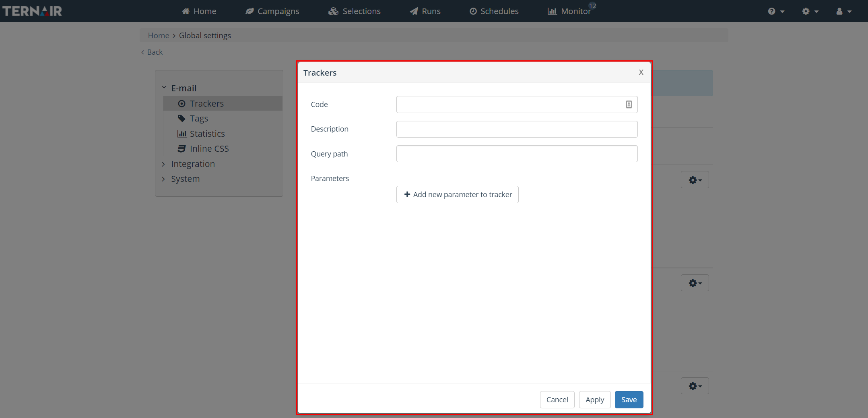Click the Selections cubes icon
868x418 pixels.
pyautogui.click(x=333, y=11)
